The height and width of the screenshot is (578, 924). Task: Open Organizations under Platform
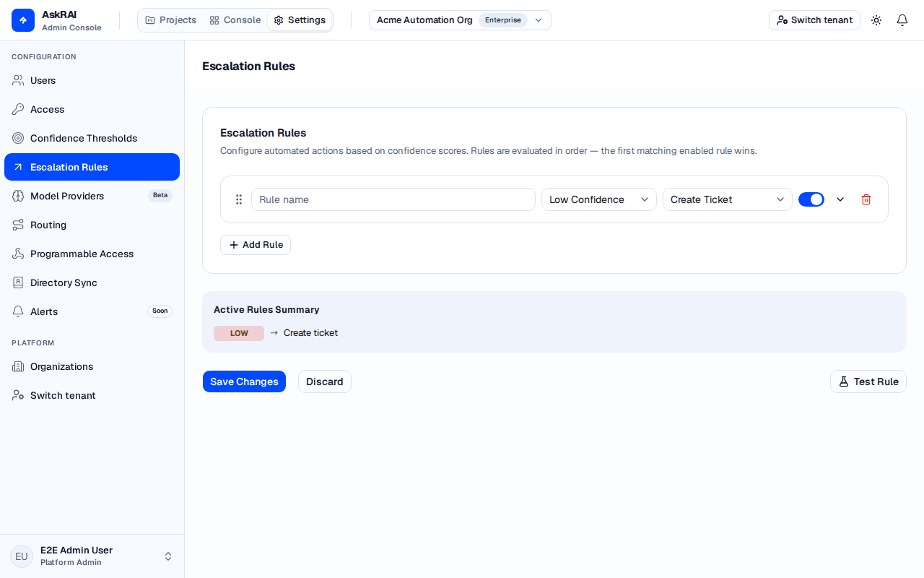pyautogui.click(x=92, y=366)
